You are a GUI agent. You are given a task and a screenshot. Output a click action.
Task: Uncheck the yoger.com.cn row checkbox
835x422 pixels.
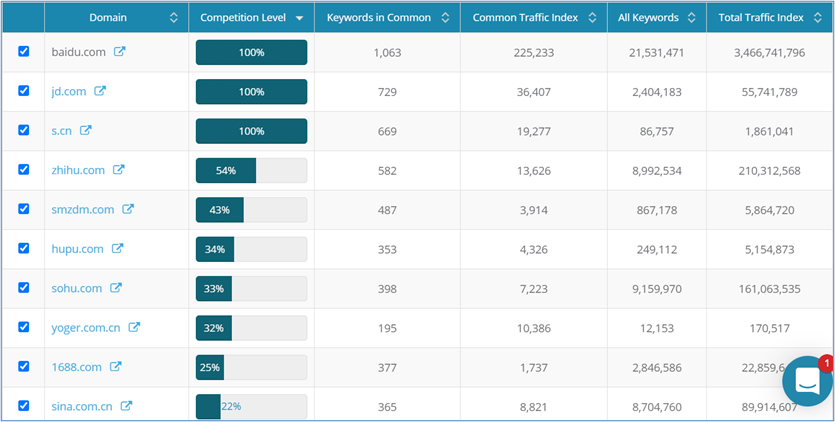point(23,327)
